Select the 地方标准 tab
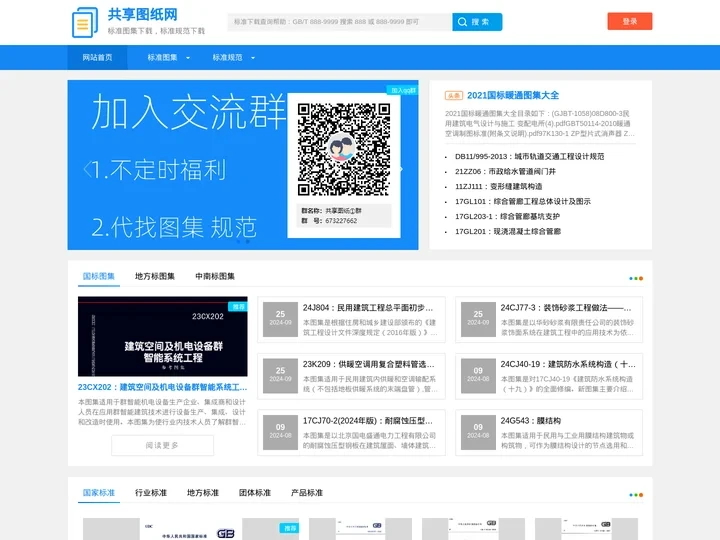720x540 pixels. point(202,493)
